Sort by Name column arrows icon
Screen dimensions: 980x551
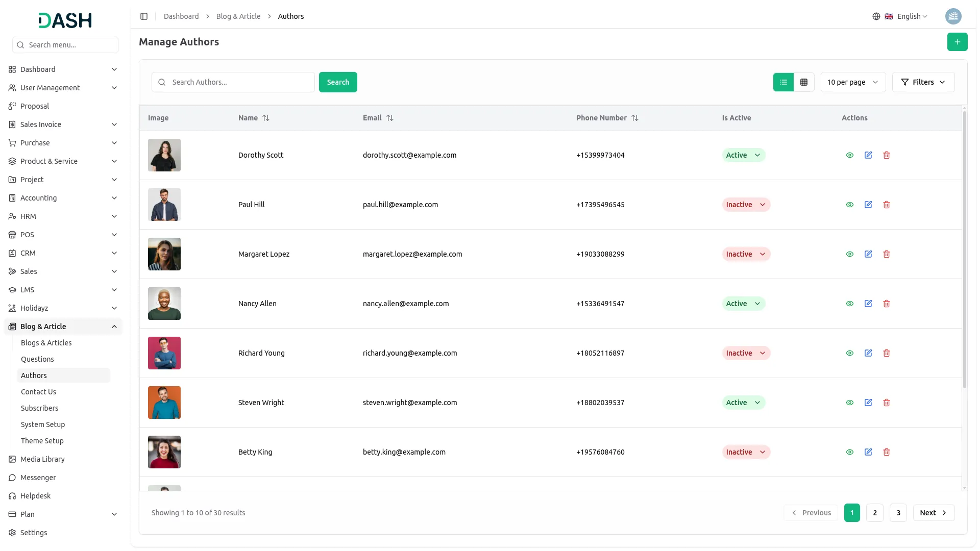pos(266,118)
